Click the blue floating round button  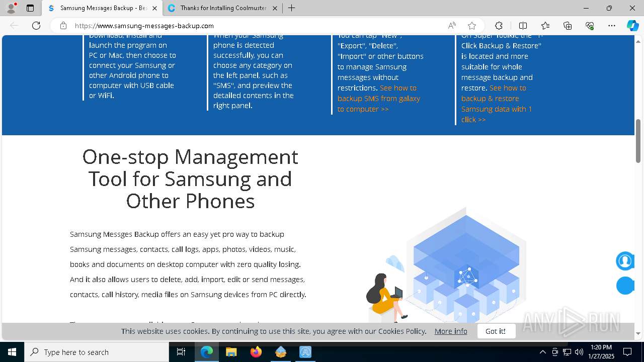(625, 286)
